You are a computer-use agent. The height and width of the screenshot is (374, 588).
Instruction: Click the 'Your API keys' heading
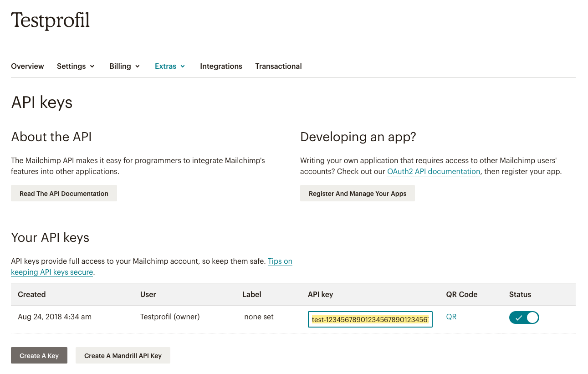[x=50, y=237]
